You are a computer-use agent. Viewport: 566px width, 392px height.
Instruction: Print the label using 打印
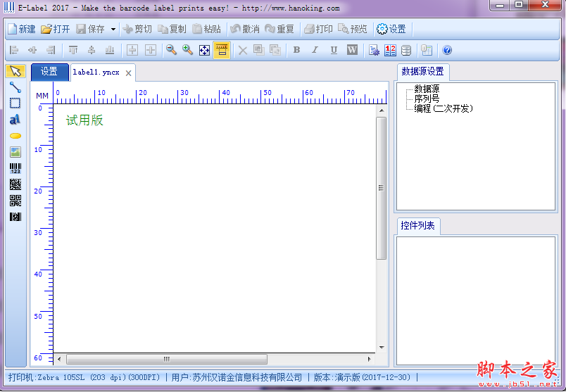(318, 29)
